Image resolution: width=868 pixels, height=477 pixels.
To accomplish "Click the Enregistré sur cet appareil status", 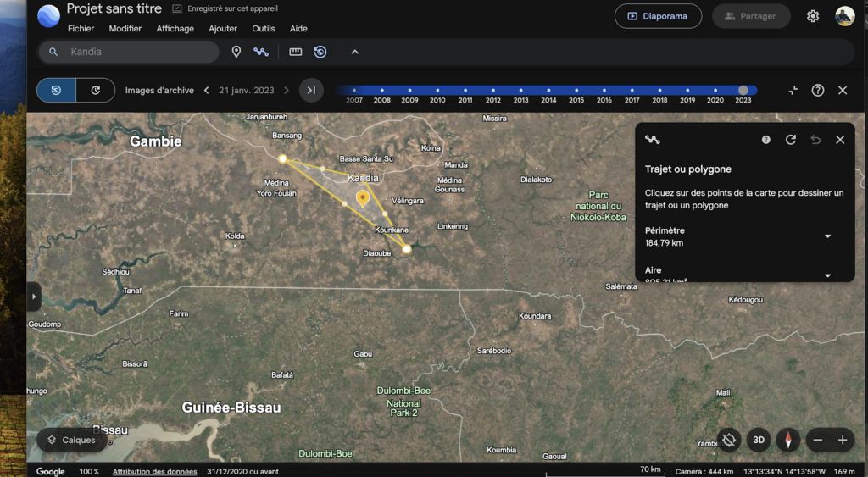I will tap(225, 8).
